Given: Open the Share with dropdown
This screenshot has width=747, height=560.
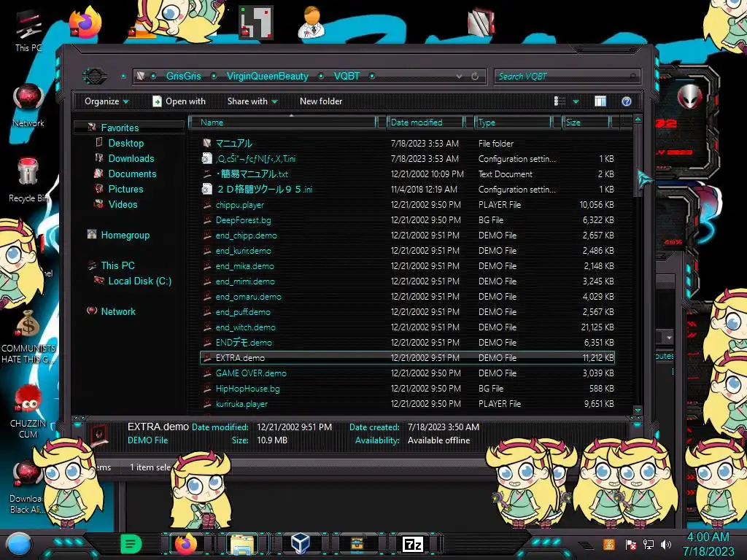Looking at the screenshot, I should (252, 101).
